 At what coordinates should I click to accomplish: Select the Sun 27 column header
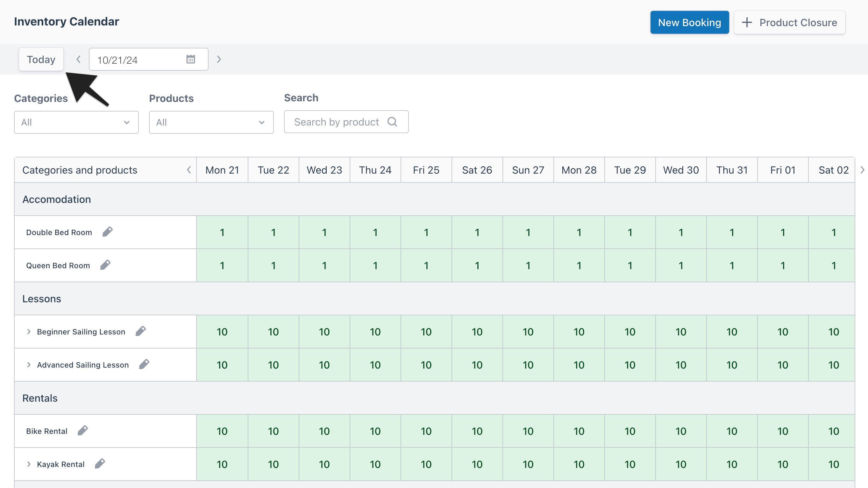(x=528, y=170)
